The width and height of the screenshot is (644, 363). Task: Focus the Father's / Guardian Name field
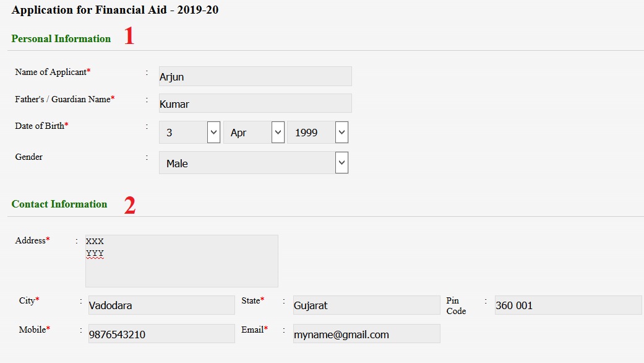pyautogui.click(x=255, y=103)
